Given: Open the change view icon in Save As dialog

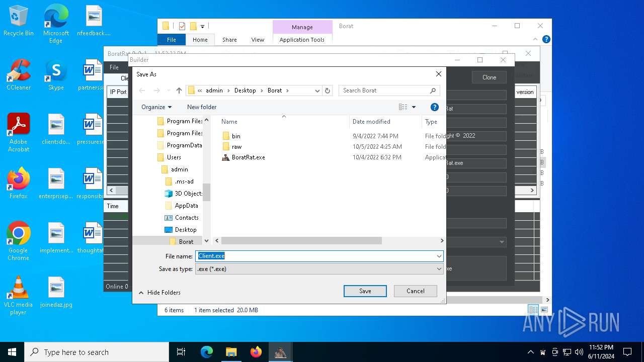Looking at the screenshot, I should tap(403, 107).
